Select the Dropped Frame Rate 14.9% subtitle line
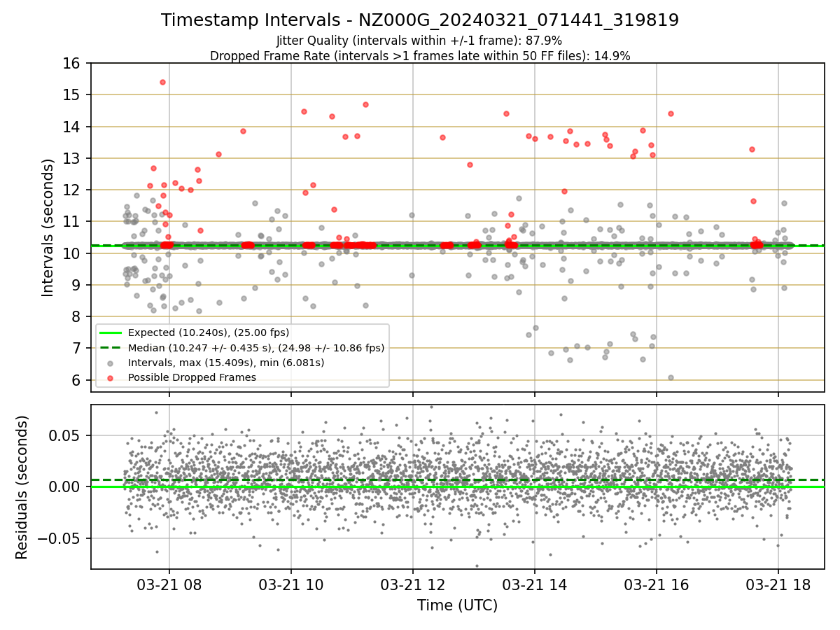Image resolution: width=840 pixels, height=630 pixels. pyautogui.click(x=420, y=56)
